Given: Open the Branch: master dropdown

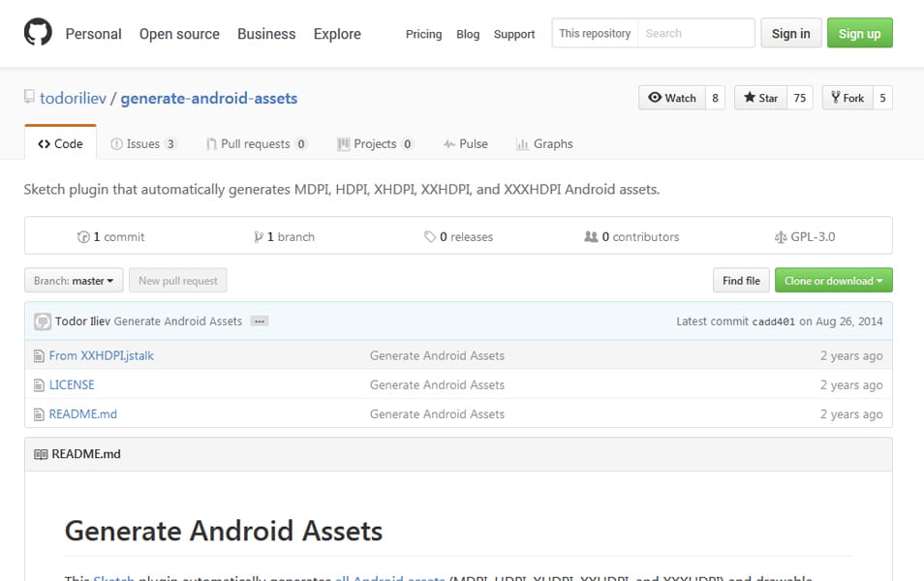Looking at the screenshot, I should pyautogui.click(x=74, y=281).
